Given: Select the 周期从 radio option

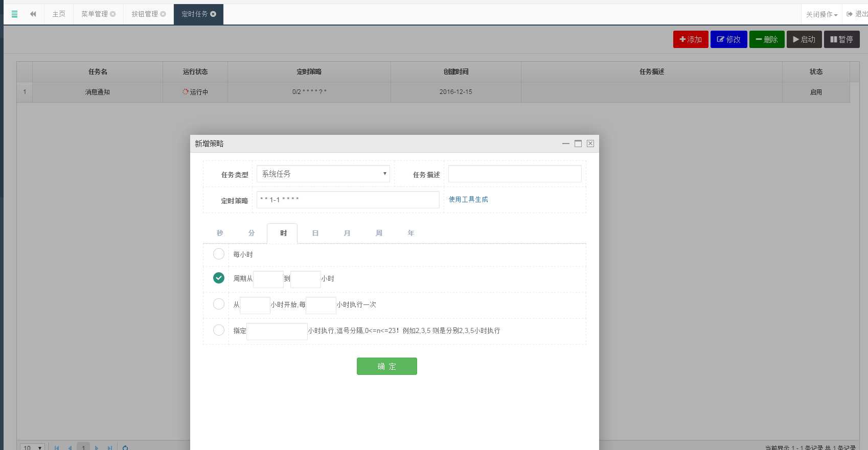Looking at the screenshot, I should pos(219,278).
